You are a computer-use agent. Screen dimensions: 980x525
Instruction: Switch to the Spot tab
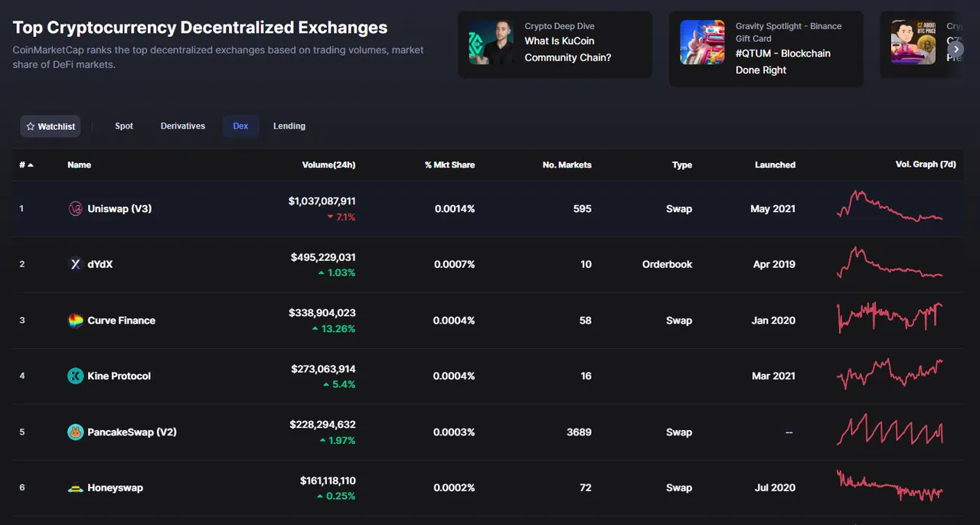124,126
